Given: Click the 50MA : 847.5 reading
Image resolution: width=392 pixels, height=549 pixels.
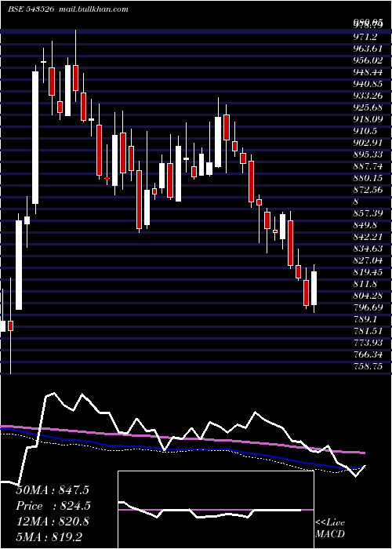Looking at the screenshot, I should 53,490.
